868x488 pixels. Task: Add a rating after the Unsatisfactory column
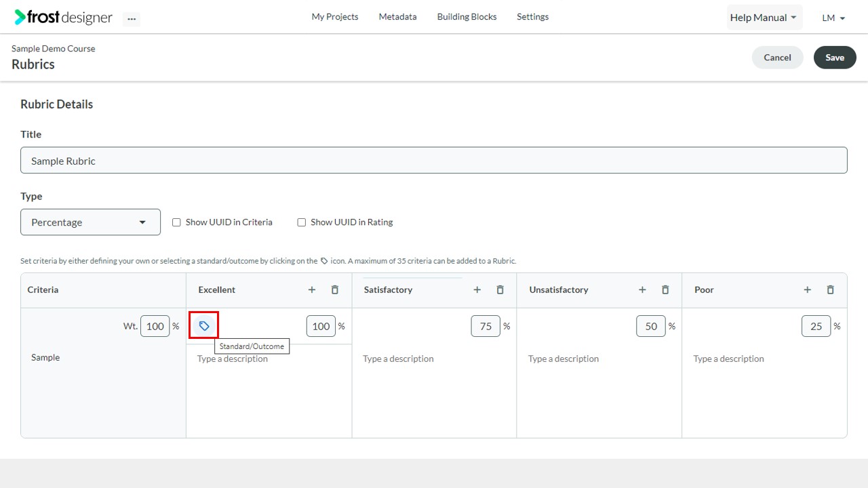click(x=642, y=289)
